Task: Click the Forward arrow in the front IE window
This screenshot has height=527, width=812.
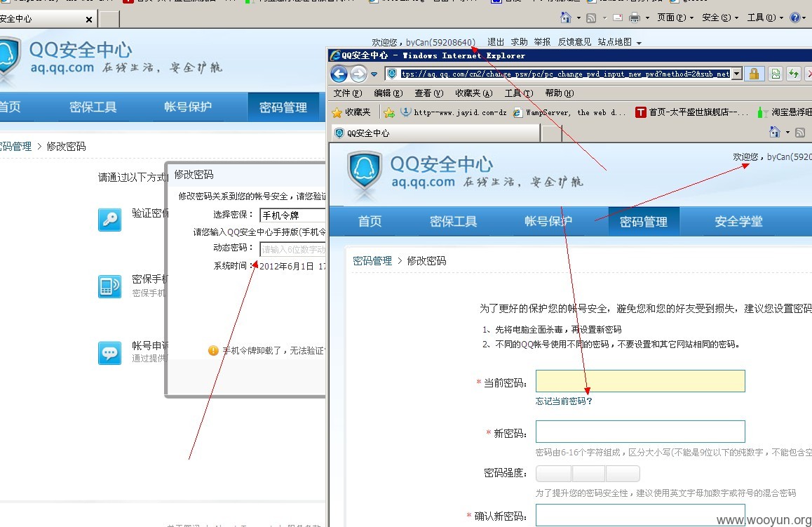Action: (x=358, y=74)
